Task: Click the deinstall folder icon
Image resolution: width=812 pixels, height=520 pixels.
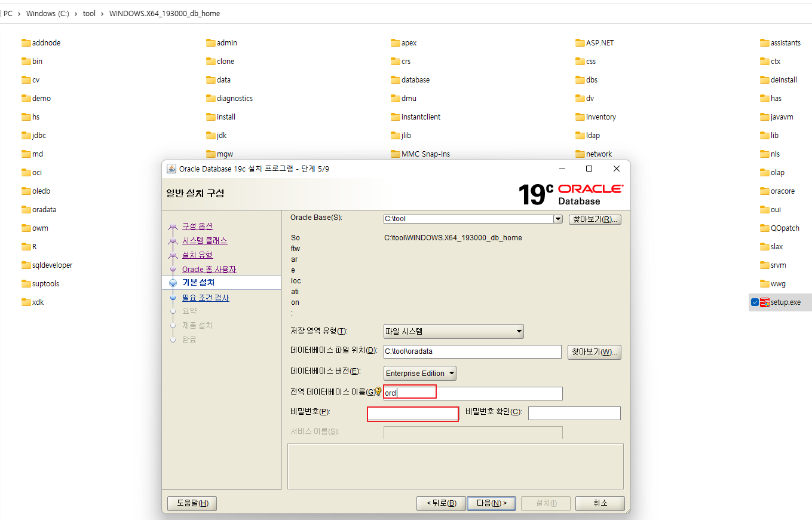Action: coord(765,80)
